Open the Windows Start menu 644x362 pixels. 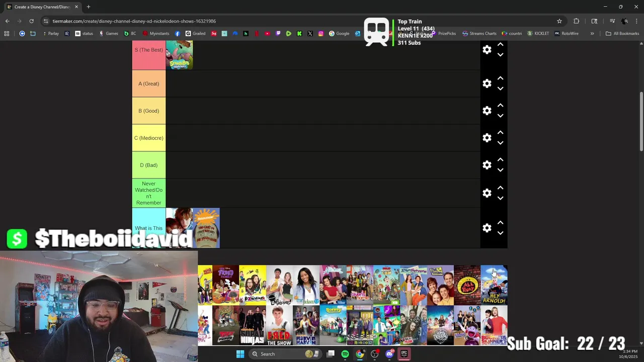[240, 354]
